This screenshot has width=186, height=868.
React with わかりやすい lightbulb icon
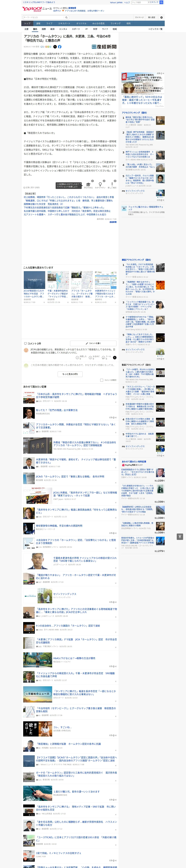tap(100, 185)
